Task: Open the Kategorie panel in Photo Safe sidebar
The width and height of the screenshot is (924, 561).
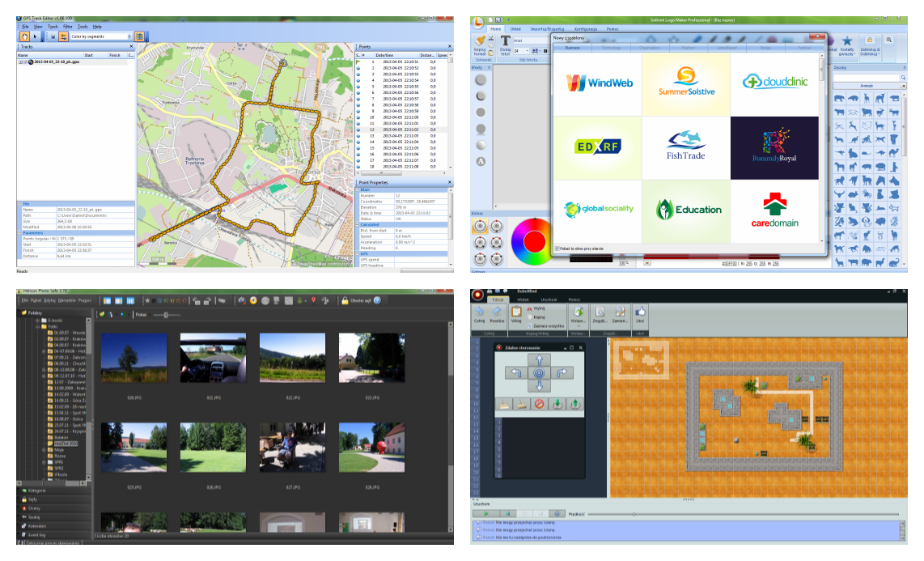Action: tap(53, 491)
